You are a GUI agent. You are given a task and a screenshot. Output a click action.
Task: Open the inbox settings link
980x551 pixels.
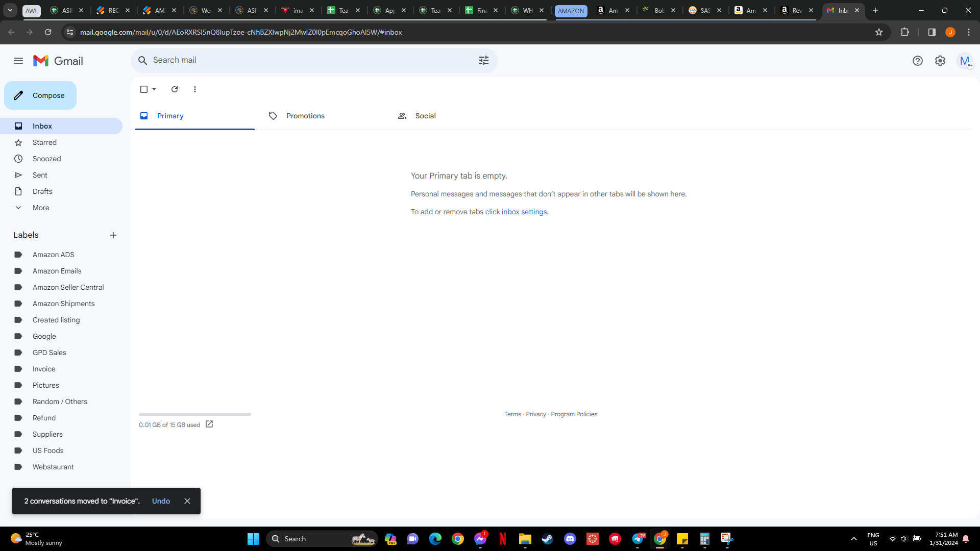click(524, 212)
